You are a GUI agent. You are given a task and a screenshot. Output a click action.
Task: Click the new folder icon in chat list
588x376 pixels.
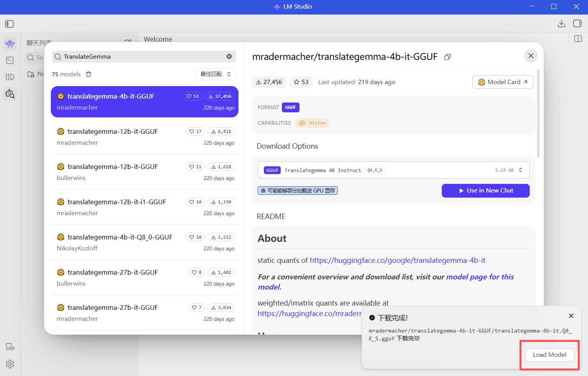[30, 74]
